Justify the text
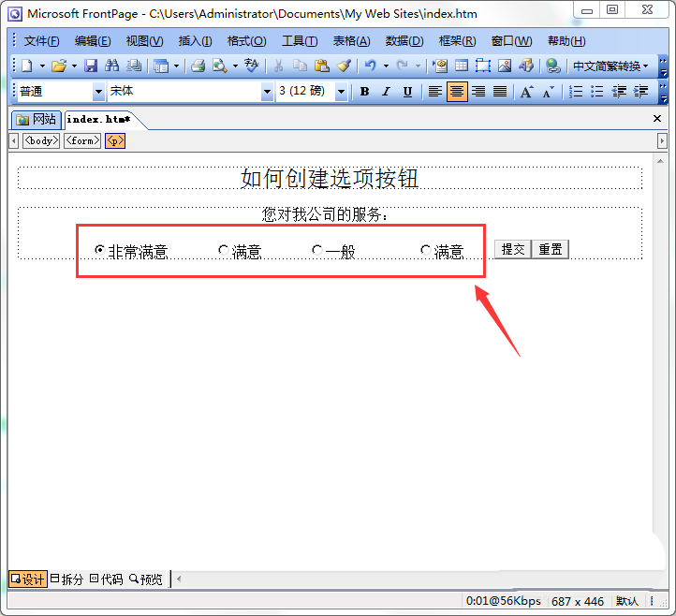The height and width of the screenshot is (616, 676). pos(500,92)
